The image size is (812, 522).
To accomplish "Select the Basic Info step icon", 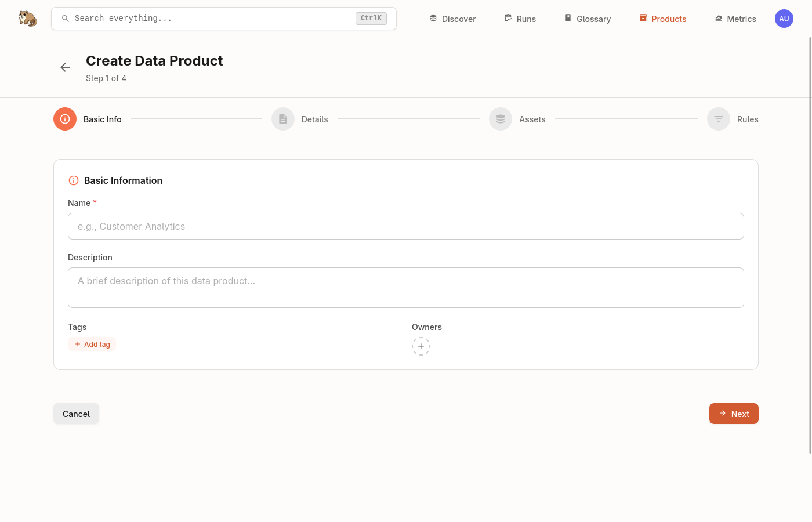I will (65, 119).
